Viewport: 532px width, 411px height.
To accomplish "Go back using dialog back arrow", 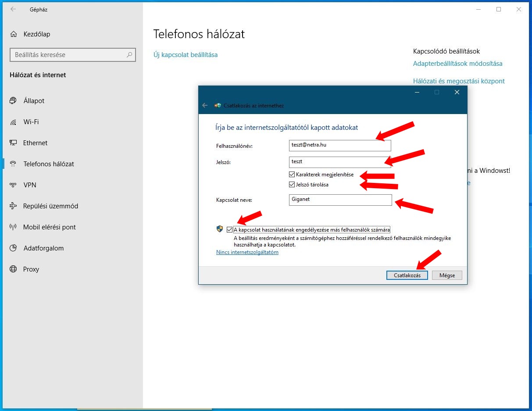I will 205,105.
